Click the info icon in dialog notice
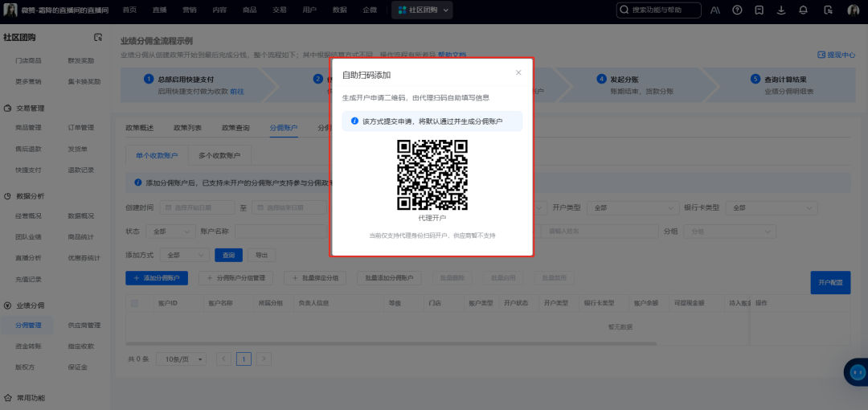This screenshot has height=410, width=868. coord(355,121)
